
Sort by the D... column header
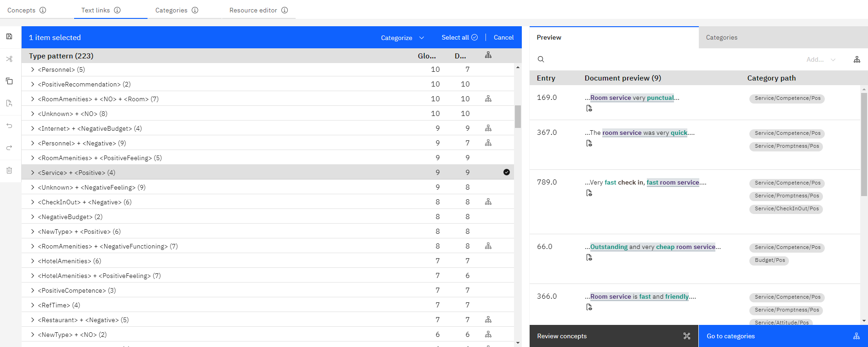click(460, 56)
